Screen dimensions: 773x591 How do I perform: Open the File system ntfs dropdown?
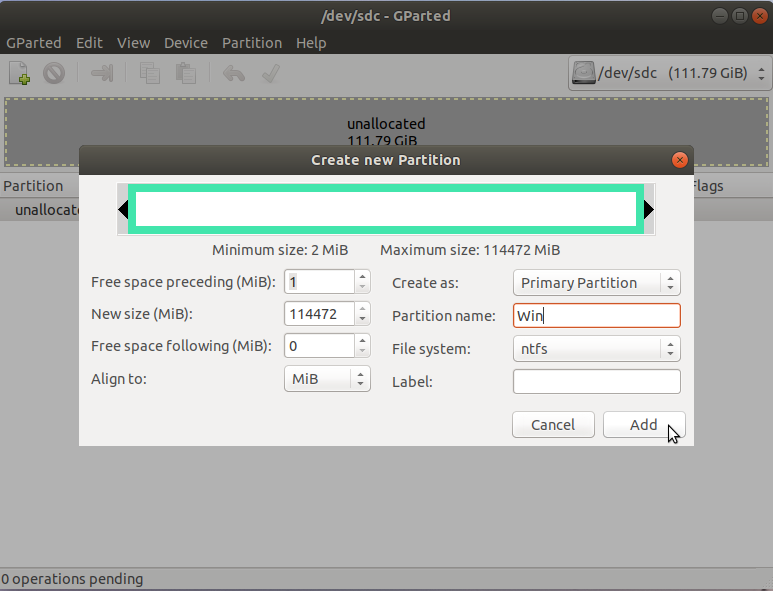click(x=596, y=349)
